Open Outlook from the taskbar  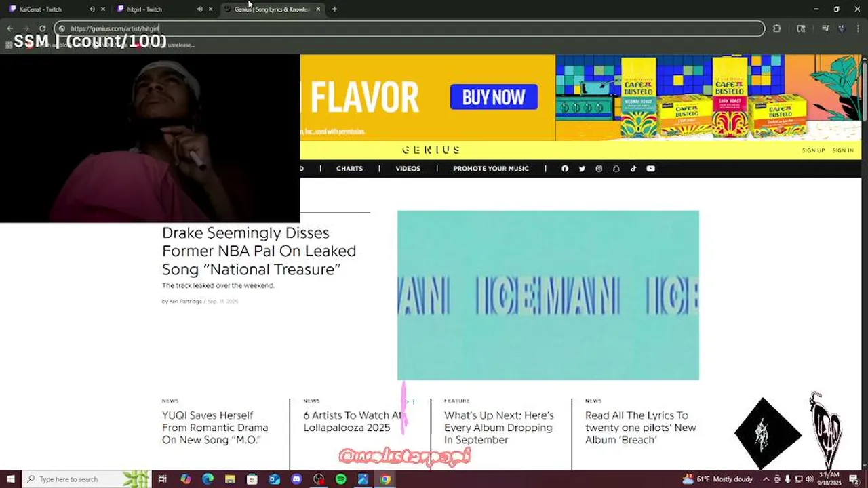[274, 479]
